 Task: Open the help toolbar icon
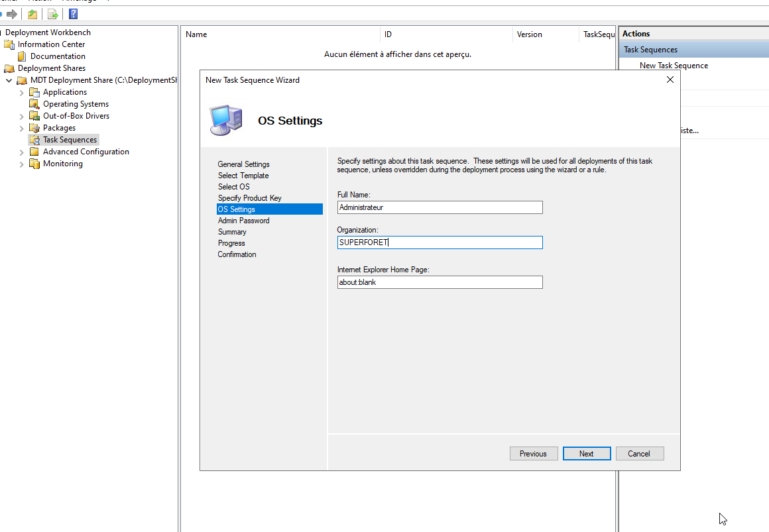(x=73, y=14)
